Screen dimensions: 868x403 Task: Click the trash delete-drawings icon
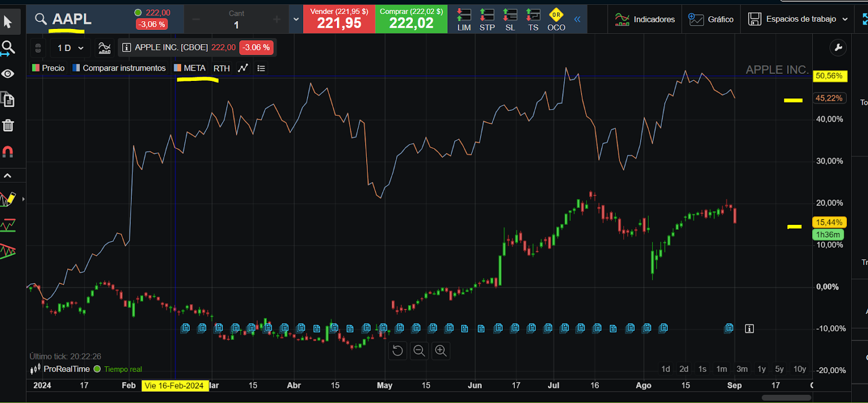(8, 125)
